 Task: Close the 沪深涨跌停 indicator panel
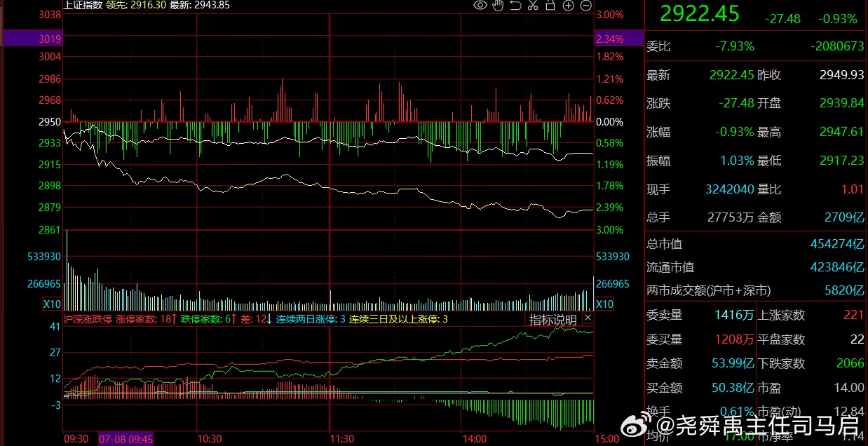click(588, 318)
